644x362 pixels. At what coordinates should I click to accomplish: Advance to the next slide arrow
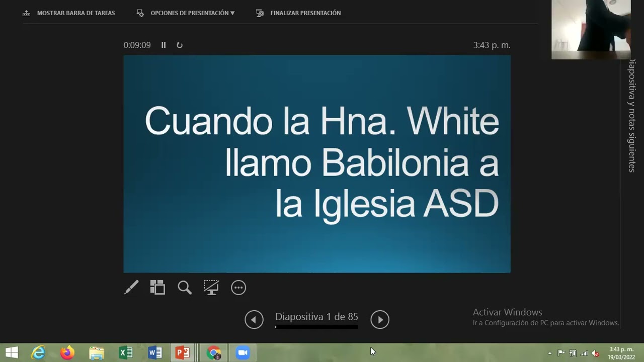click(x=380, y=320)
